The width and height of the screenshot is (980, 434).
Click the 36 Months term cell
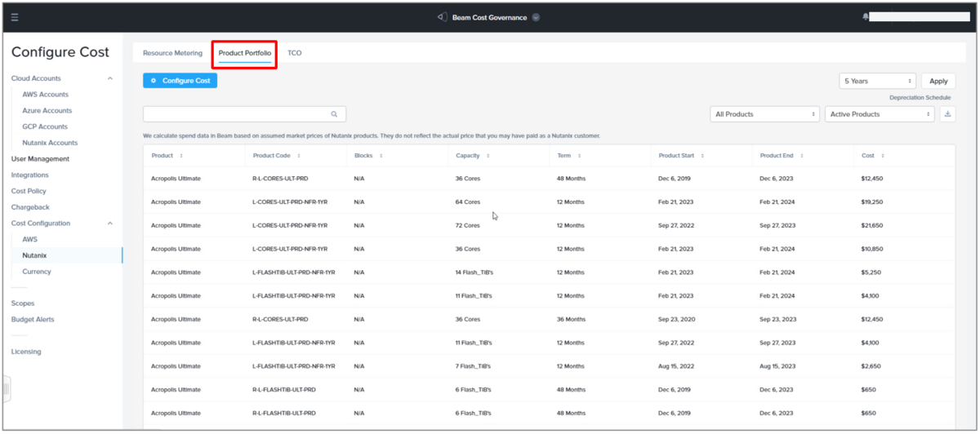(571, 319)
